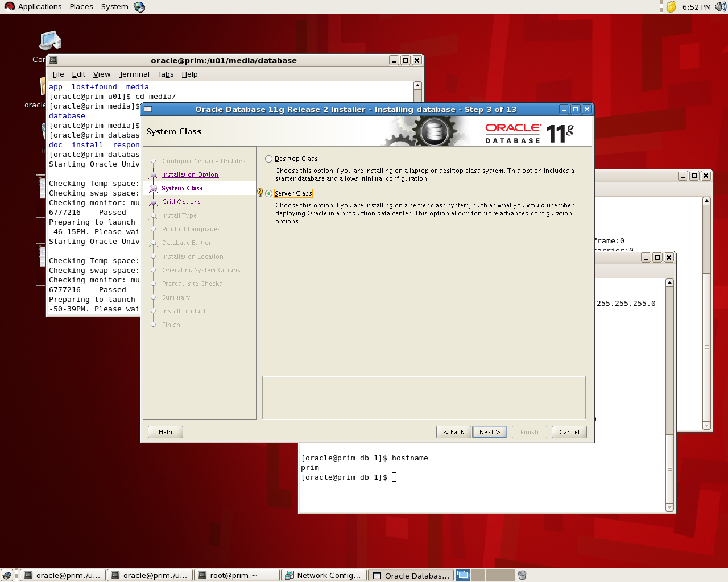Click the volume speaker icon
Image resolution: width=728 pixels, height=582 pixels.
coord(721,7)
